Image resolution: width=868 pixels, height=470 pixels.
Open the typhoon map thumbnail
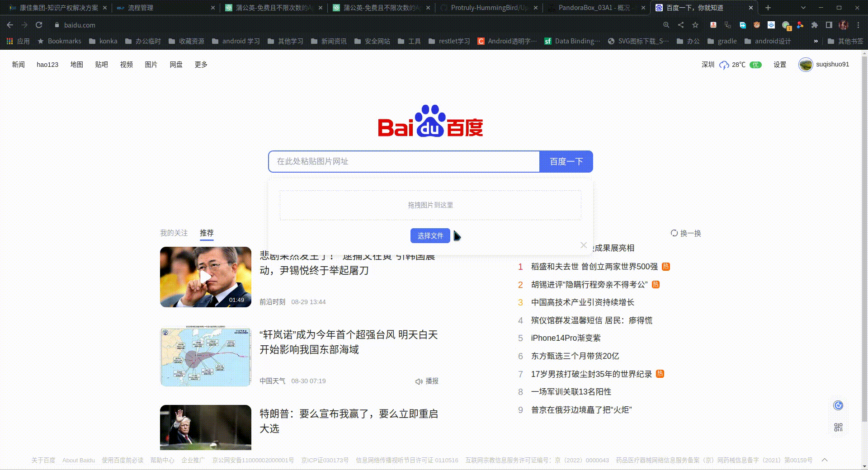tap(206, 356)
